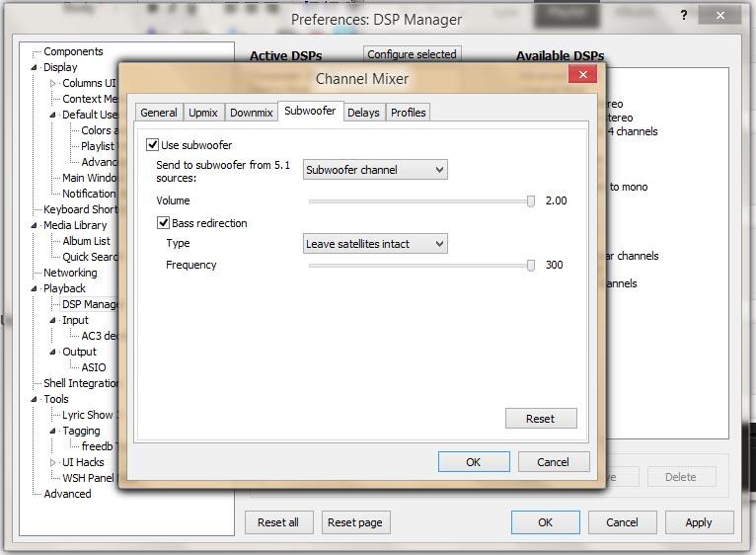Open the Upmix tab
Image resolution: width=756 pixels, height=555 pixels.
tap(204, 113)
